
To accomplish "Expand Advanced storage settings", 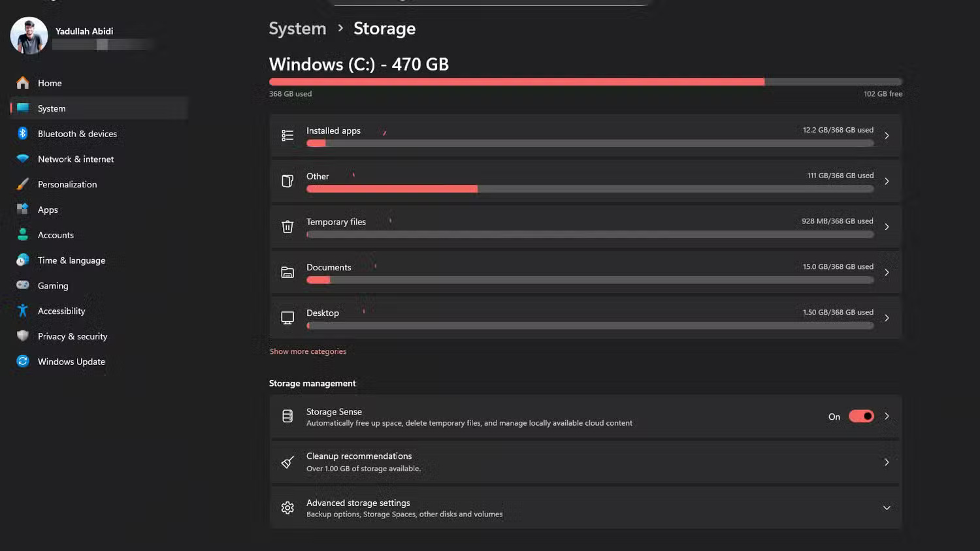I will tap(887, 507).
